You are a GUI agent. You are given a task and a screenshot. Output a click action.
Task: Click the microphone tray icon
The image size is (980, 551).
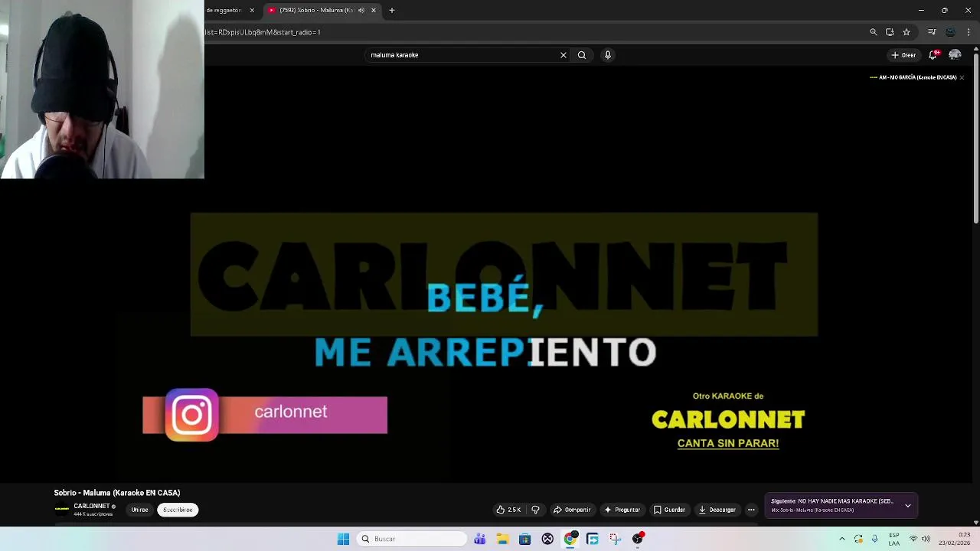(875, 539)
